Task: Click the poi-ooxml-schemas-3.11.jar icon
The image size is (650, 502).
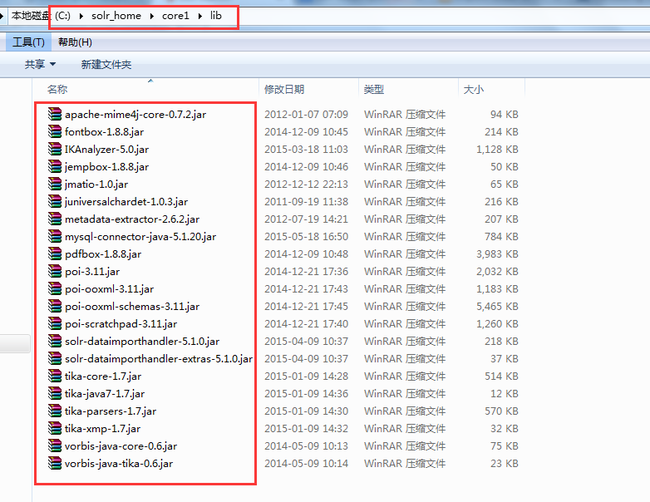Action: pos(55,306)
